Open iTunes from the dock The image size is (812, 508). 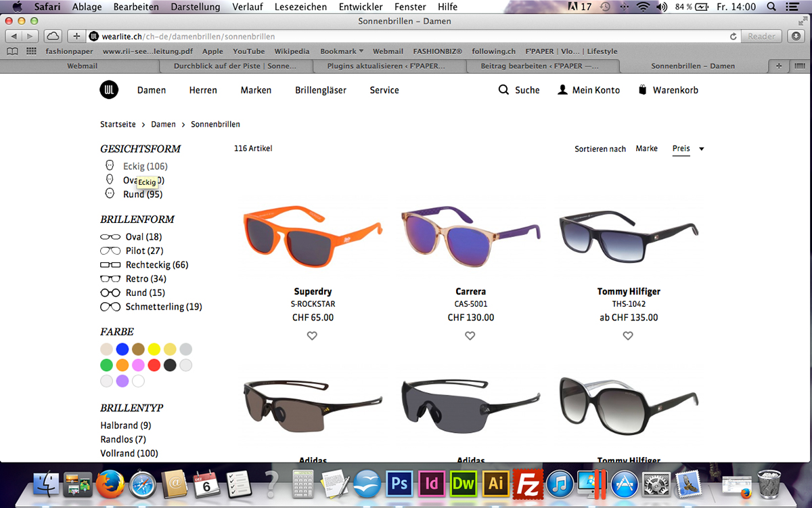tap(560, 484)
